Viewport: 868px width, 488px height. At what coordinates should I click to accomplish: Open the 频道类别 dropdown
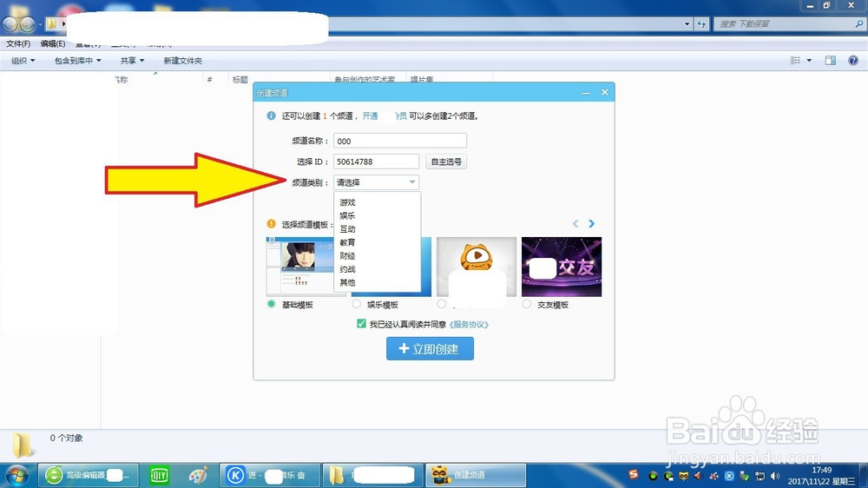point(376,182)
